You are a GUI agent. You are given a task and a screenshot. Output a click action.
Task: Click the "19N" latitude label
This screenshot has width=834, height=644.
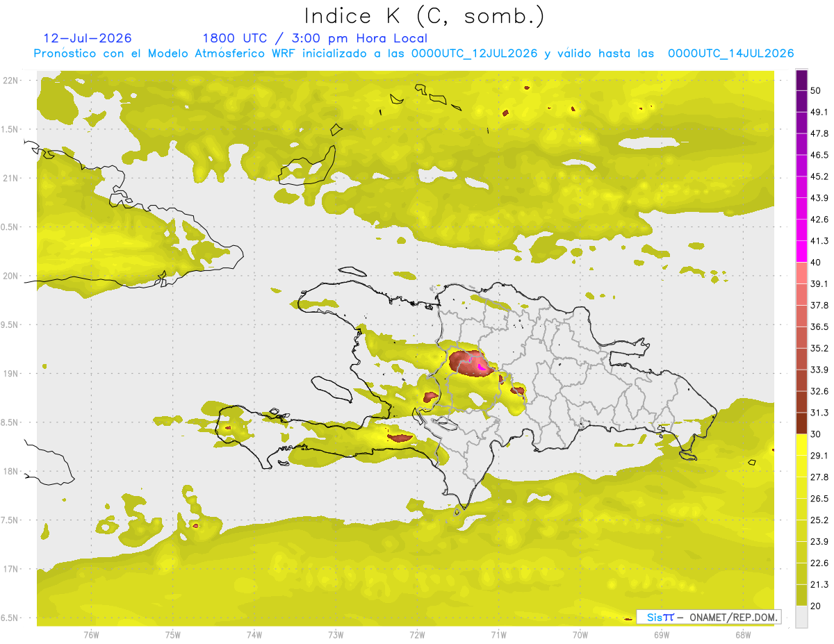point(12,373)
